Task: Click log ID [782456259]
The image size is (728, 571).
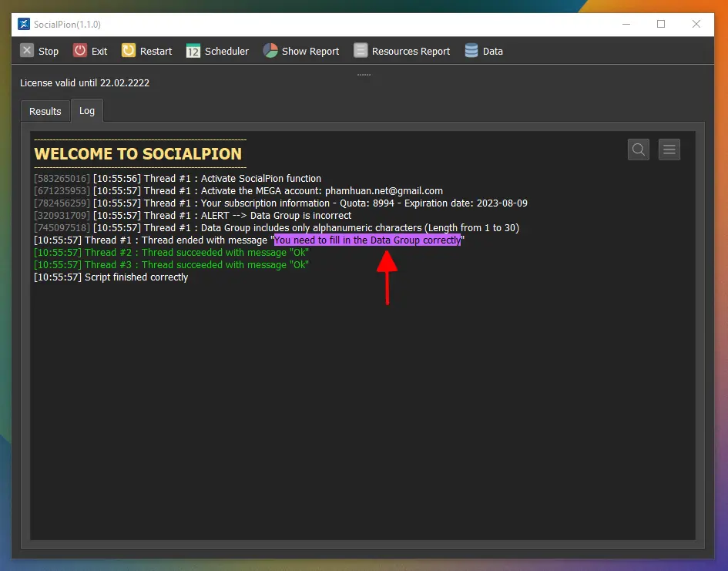Action: point(62,203)
